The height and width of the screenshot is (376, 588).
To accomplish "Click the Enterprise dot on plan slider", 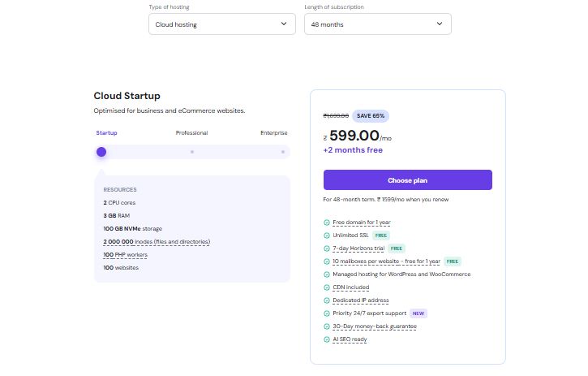I will click(282, 152).
